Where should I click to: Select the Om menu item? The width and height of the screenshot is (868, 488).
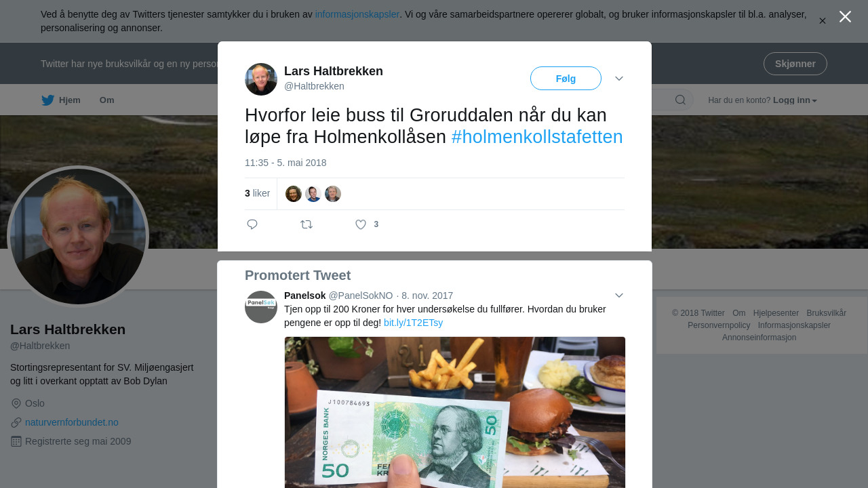pos(107,100)
